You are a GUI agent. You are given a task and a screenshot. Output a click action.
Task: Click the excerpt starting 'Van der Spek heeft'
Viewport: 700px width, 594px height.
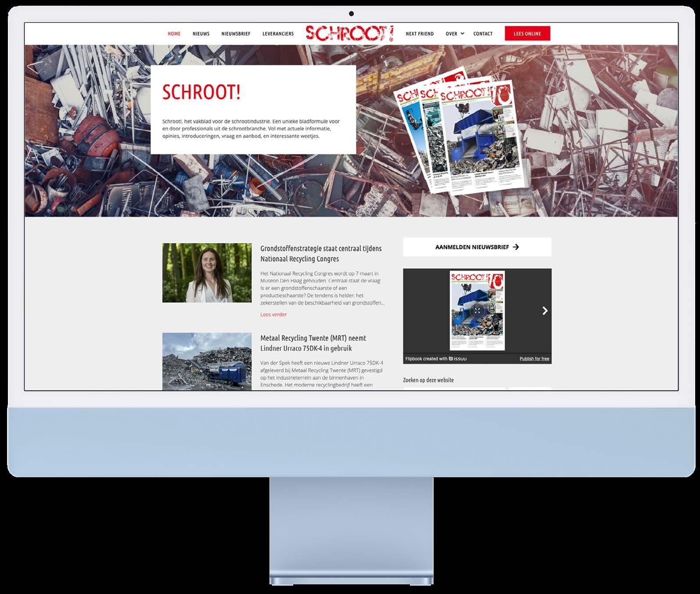pyautogui.click(x=322, y=374)
